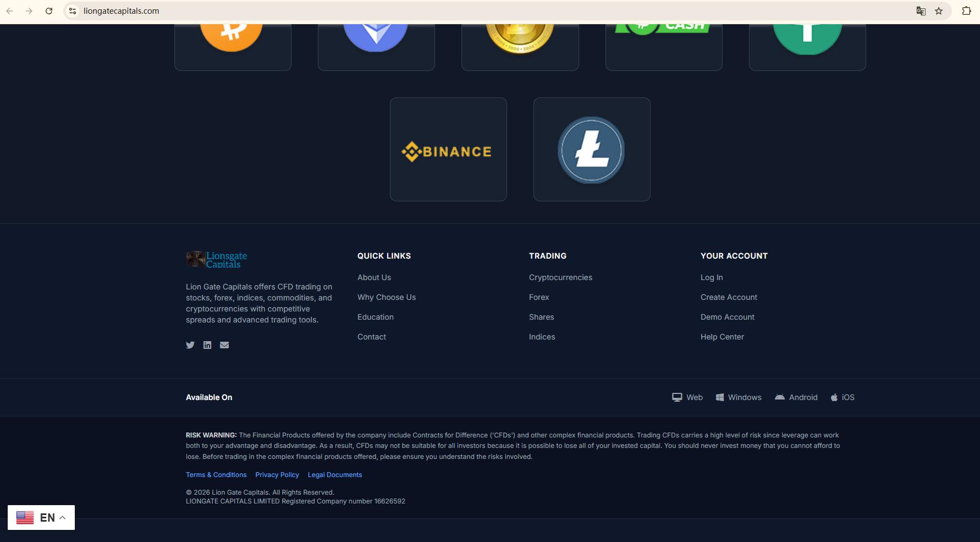The width and height of the screenshot is (980, 542).
Task: Open the browser extensions puzzle icon
Action: point(966,11)
